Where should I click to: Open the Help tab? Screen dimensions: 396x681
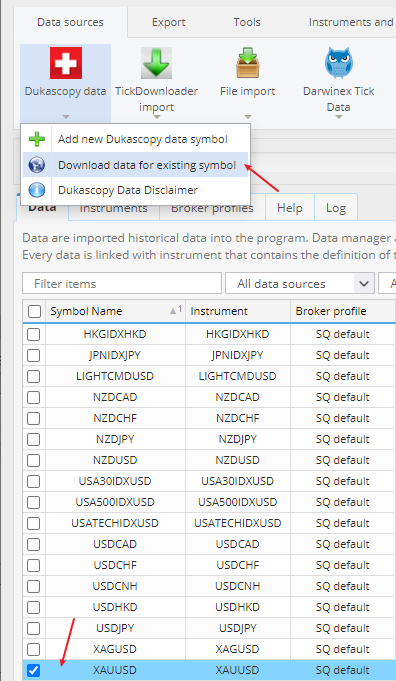(x=290, y=208)
